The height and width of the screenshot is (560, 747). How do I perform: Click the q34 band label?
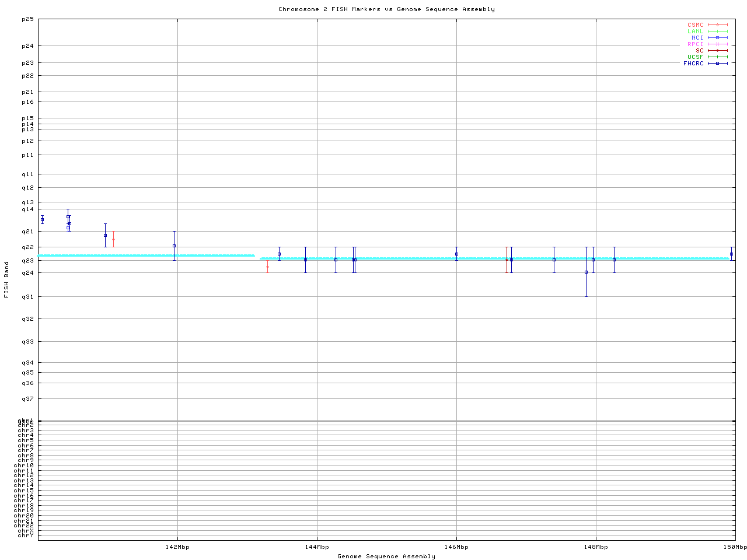tap(27, 363)
